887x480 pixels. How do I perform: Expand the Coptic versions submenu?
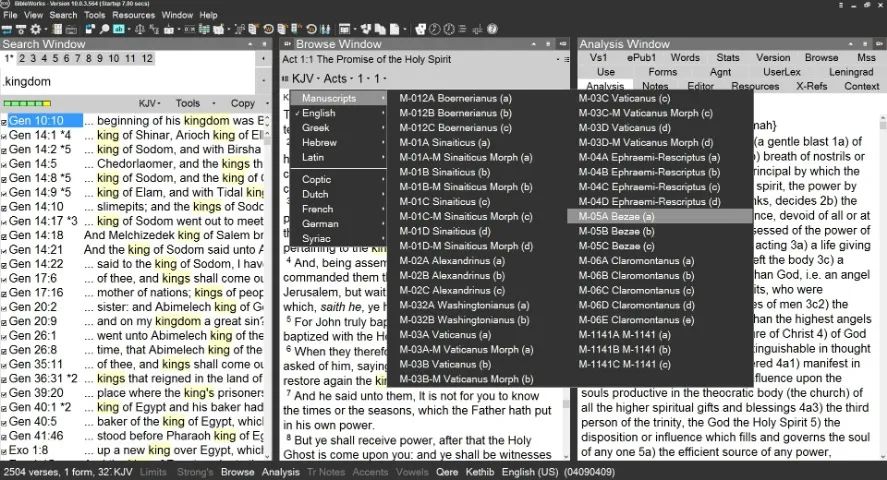click(x=338, y=179)
